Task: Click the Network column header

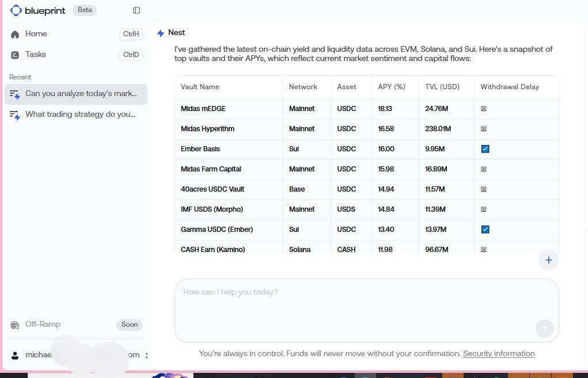Action: pos(303,87)
